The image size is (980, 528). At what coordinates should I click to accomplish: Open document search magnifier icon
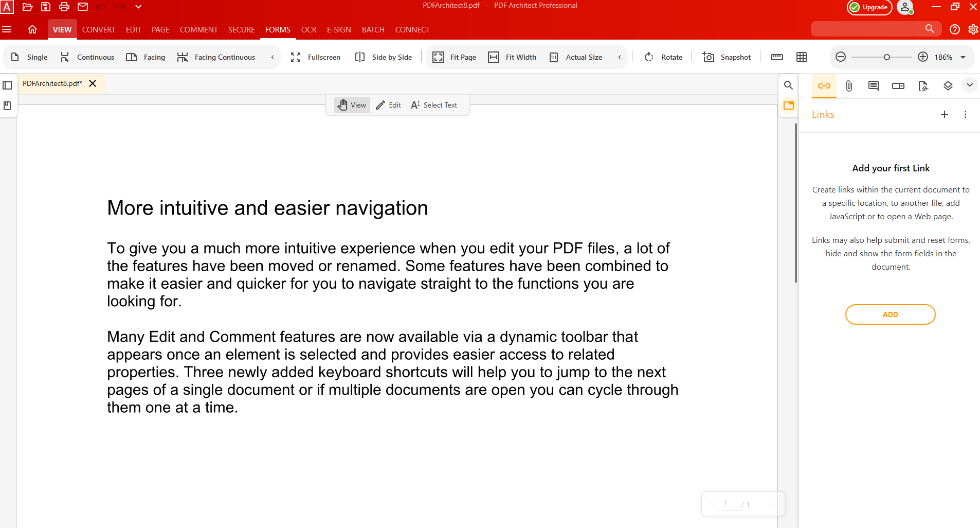point(788,85)
